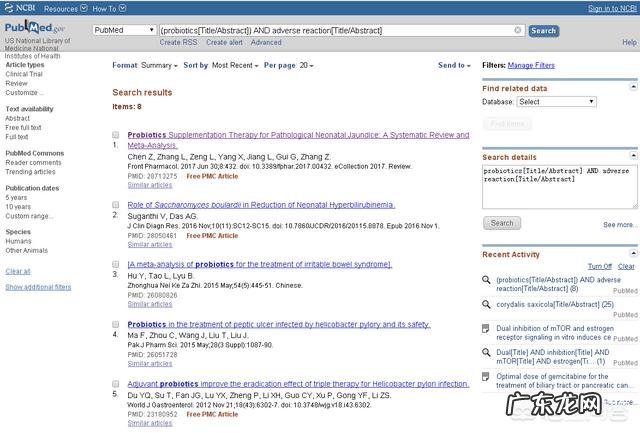Click magnifier icon beside Dual[Title] AND inhibition search
Viewport: 640px width, 433px height.
486,352
